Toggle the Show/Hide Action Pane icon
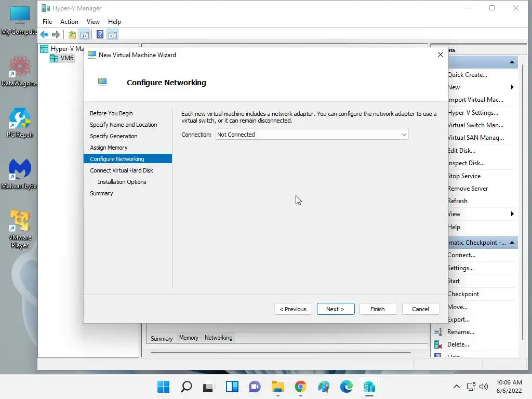 tap(113, 35)
